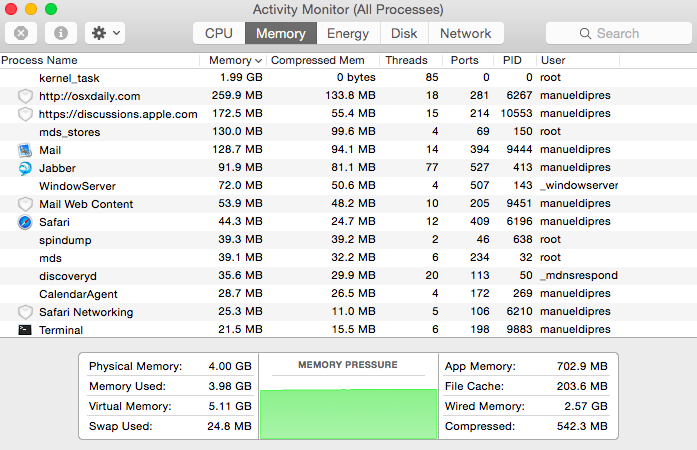Screen dimensions: 697x450
Task: Open the Disk tab
Action: (404, 33)
